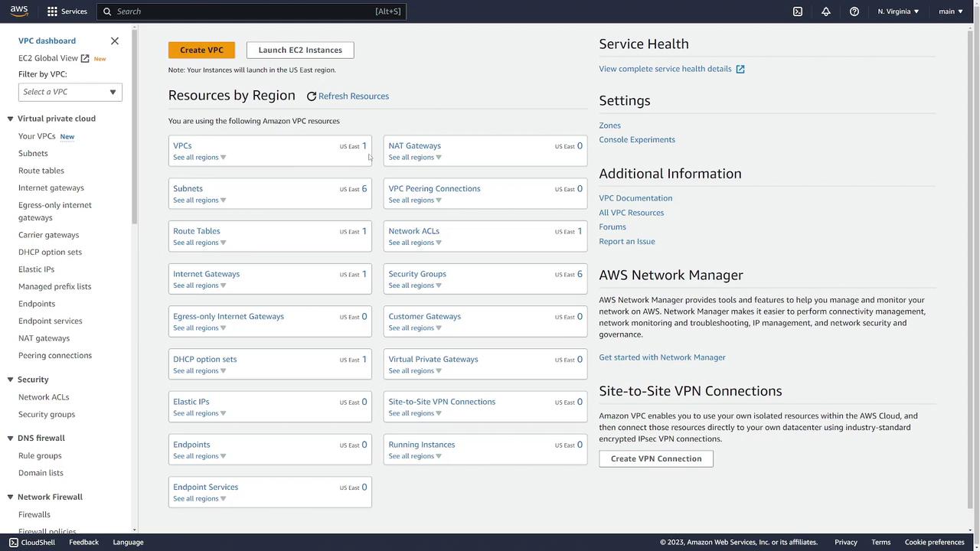980x551 pixels.
Task: Open Route tables in the sidebar
Action: tap(41, 171)
